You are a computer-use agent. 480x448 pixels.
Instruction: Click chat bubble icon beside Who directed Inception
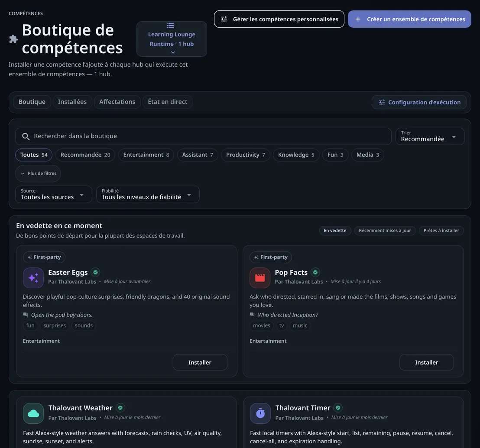pyautogui.click(x=252, y=315)
